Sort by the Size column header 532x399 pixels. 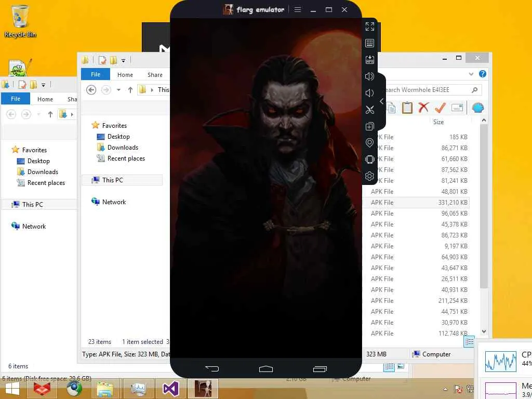point(438,122)
